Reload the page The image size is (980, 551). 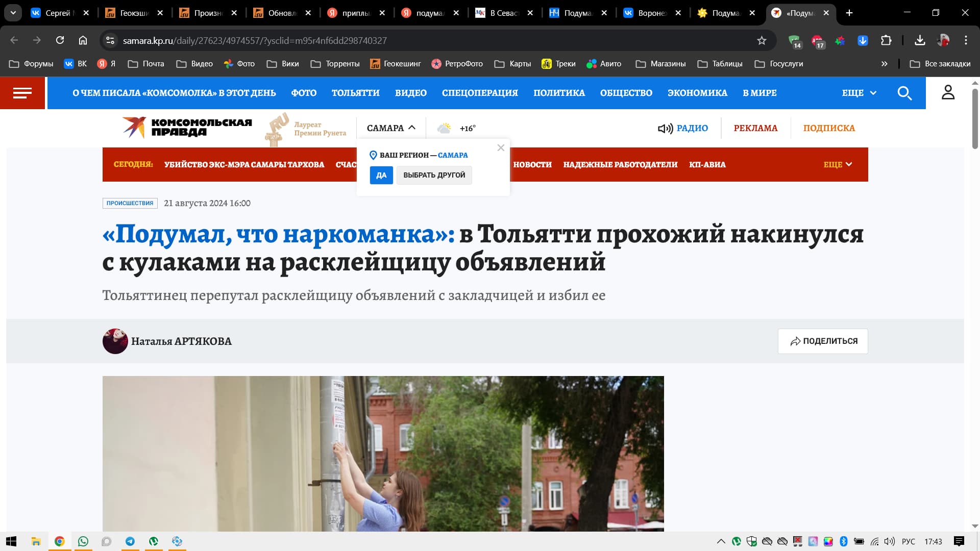60,40
